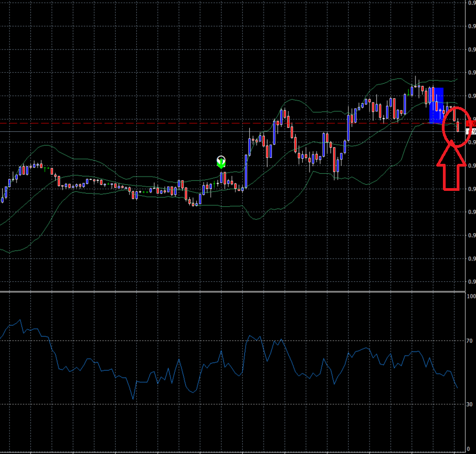The width and height of the screenshot is (476, 454).
Task: Click the 0 label on the oscillator scale
Action: click(468, 449)
